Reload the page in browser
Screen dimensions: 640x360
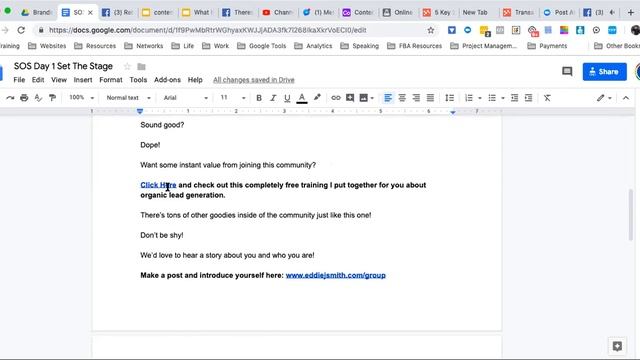(21, 30)
